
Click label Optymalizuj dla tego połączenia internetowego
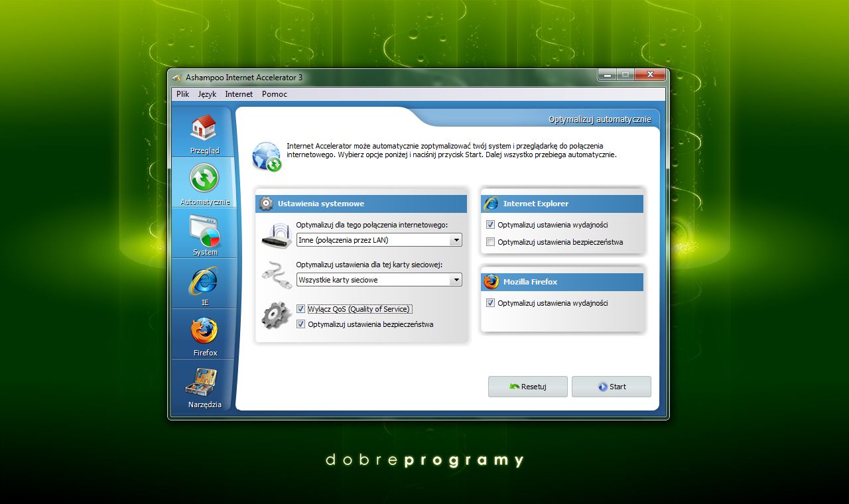pos(372,225)
